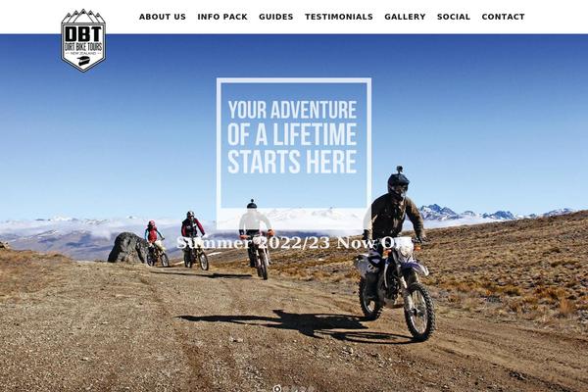
Task: Navigate to the Contact page
Action: [x=504, y=17]
